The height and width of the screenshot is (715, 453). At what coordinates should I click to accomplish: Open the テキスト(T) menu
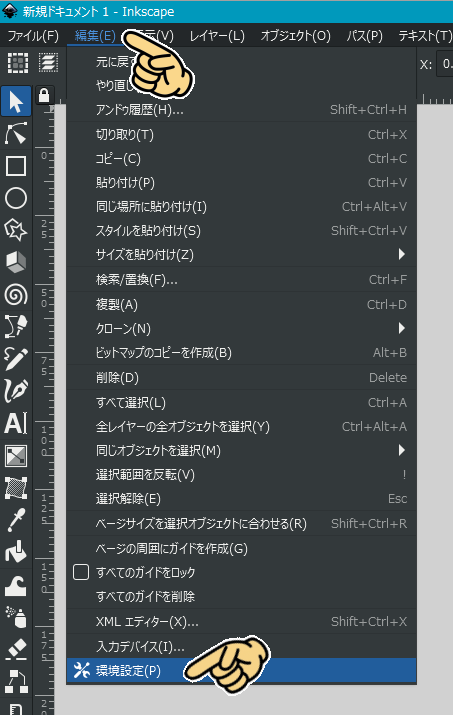click(x=424, y=36)
